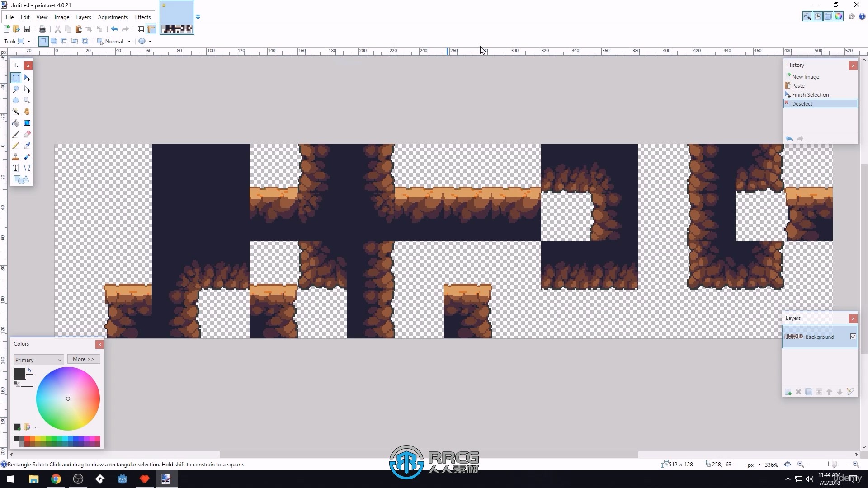Select the Lasso Select tool
868x488 pixels.
coord(16,89)
